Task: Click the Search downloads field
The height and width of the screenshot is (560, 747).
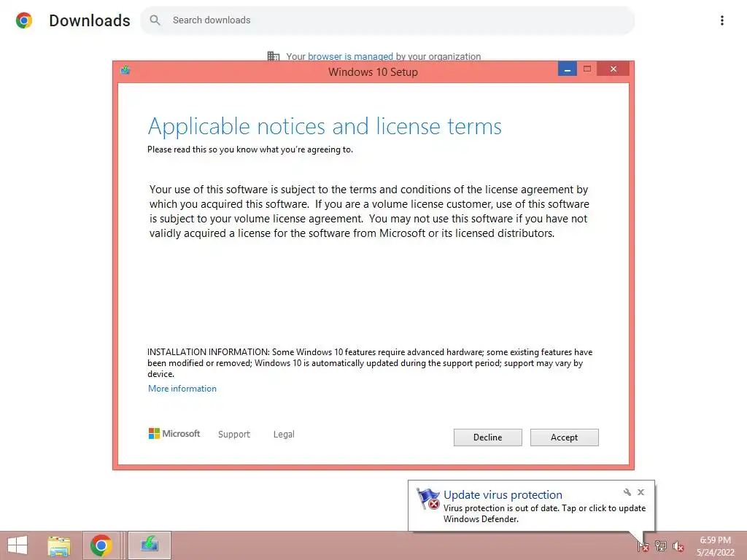Action: coord(387,20)
